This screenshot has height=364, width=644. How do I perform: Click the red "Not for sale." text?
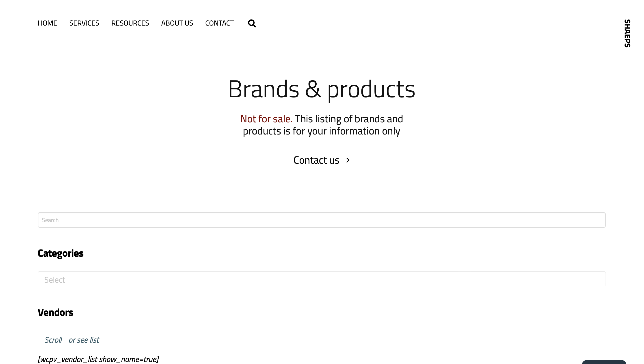click(266, 119)
